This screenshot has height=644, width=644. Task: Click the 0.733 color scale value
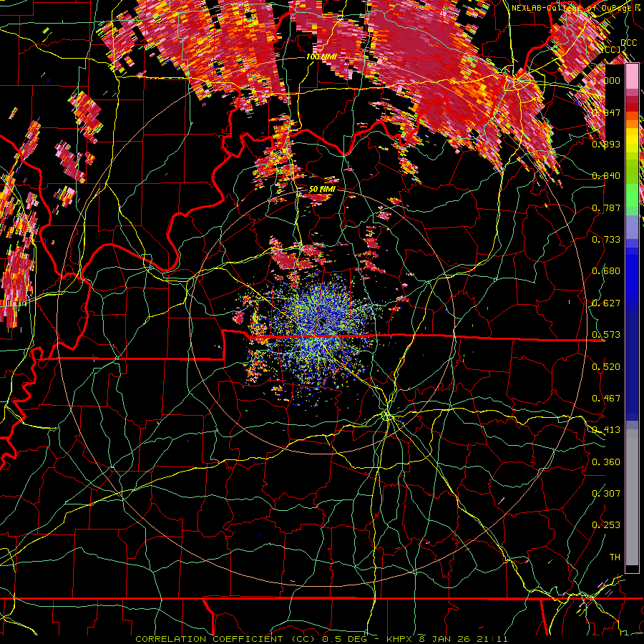point(606,239)
